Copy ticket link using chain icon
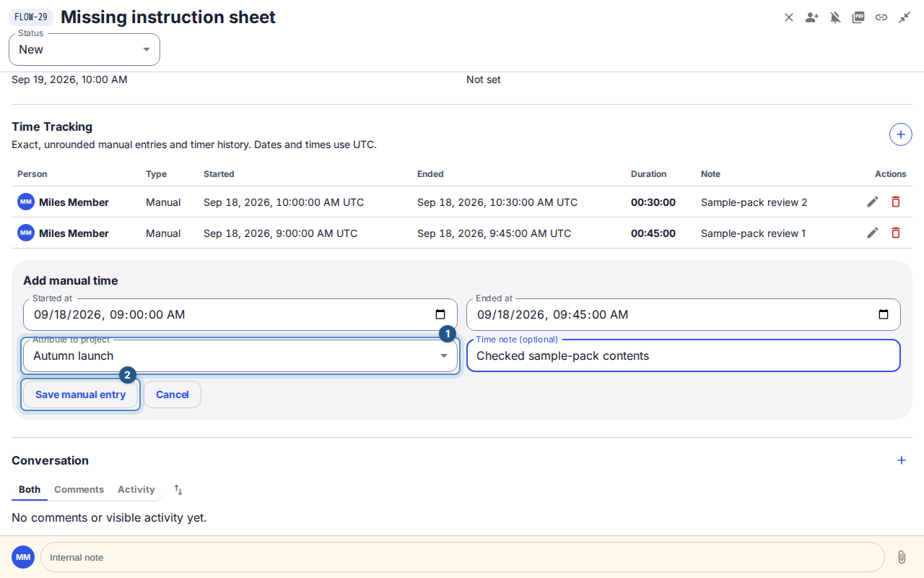 pos(881,17)
